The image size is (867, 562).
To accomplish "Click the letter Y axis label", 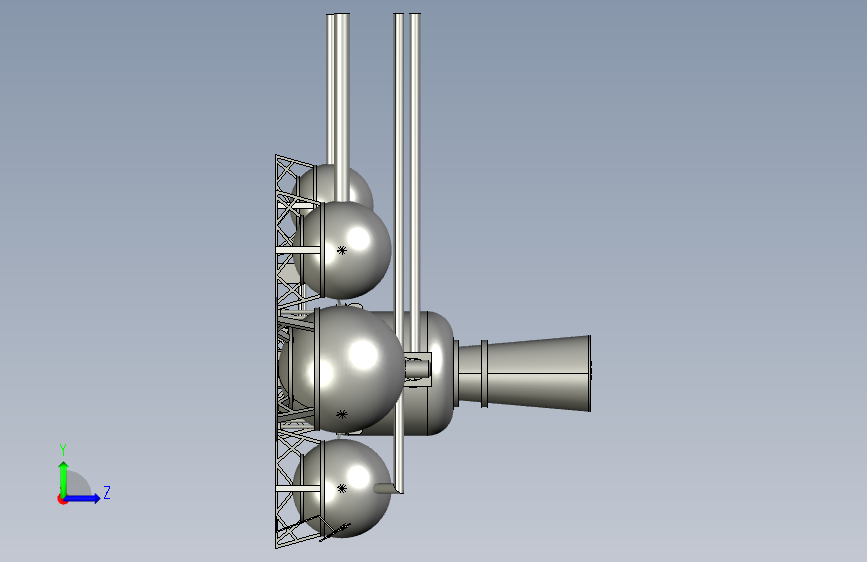I will tap(63, 450).
